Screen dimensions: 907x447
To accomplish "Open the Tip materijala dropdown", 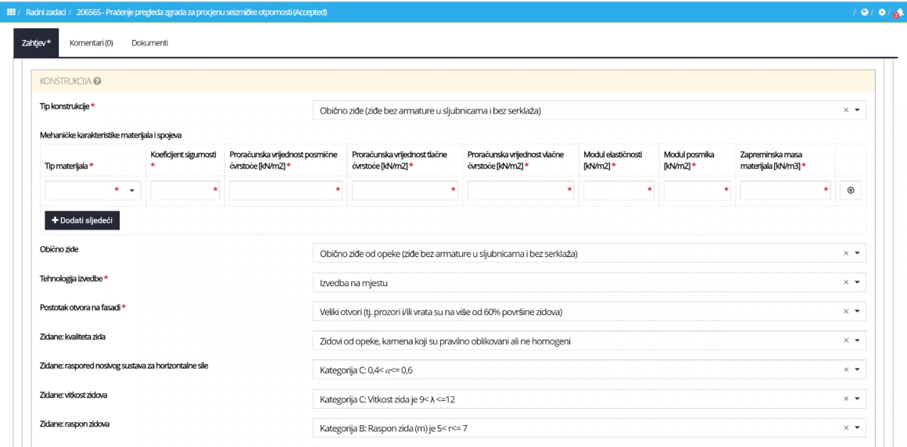I will (x=93, y=190).
